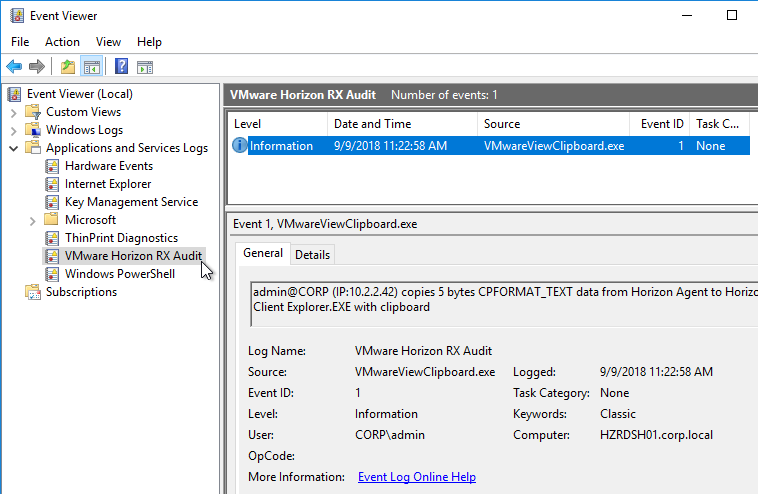The height and width of the screenshot is (494, 758).
Task: Select the Microsoft folder label
Action: [x=90, y=220]
